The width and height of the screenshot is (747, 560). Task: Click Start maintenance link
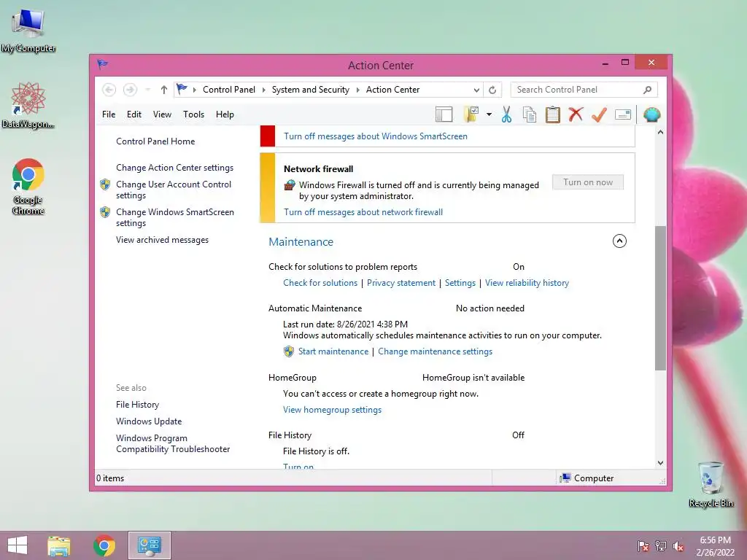(x=333, y=351)
